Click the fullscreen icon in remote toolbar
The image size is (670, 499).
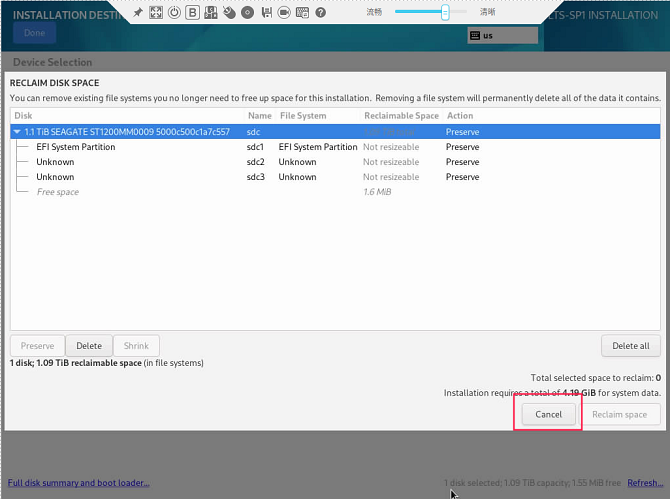tap(156, 13)
